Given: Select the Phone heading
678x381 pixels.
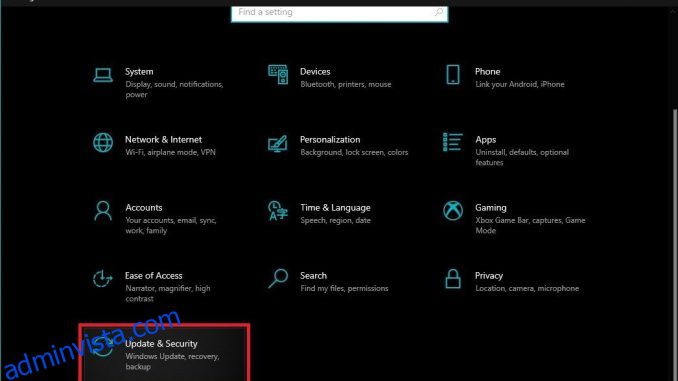Looking at the screenshot, I should 487,71.
